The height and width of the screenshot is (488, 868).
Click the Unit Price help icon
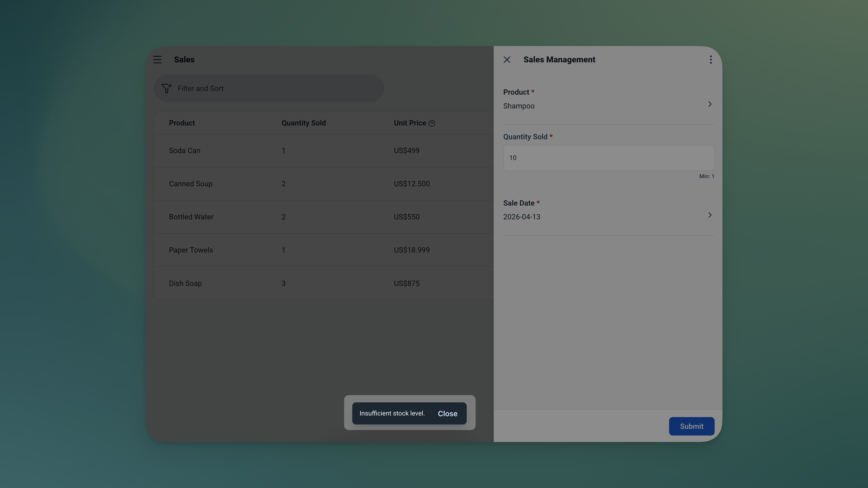[x=432, y=123]
